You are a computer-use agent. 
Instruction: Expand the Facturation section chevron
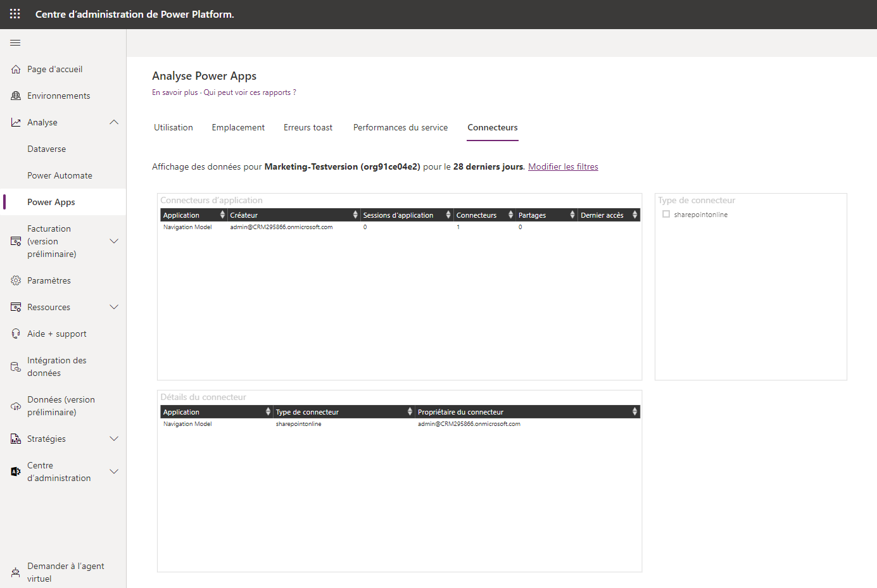coord(114,242)
